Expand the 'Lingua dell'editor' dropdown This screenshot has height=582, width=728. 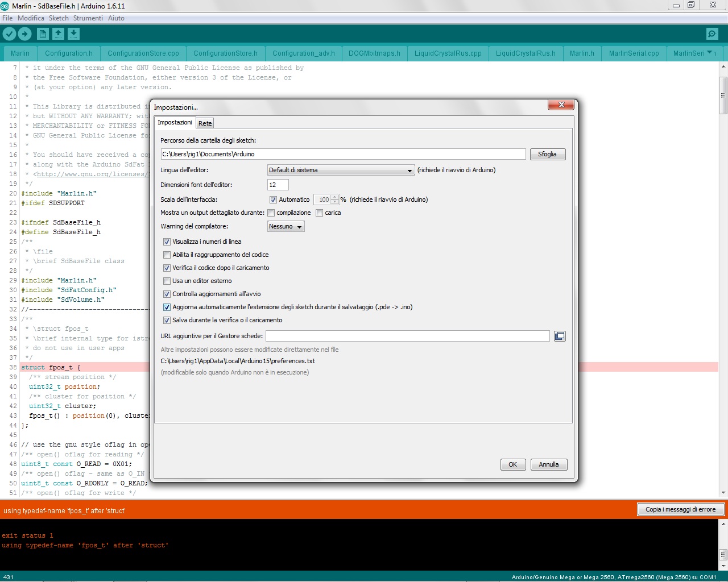point(341,171)
